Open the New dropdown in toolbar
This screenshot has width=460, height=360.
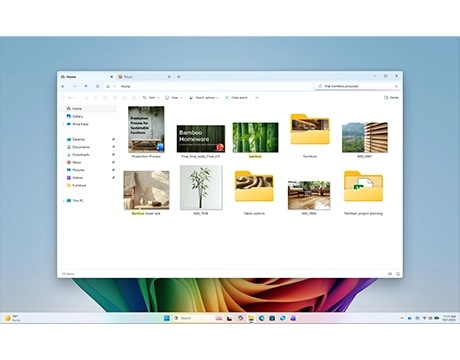(70, 98)
